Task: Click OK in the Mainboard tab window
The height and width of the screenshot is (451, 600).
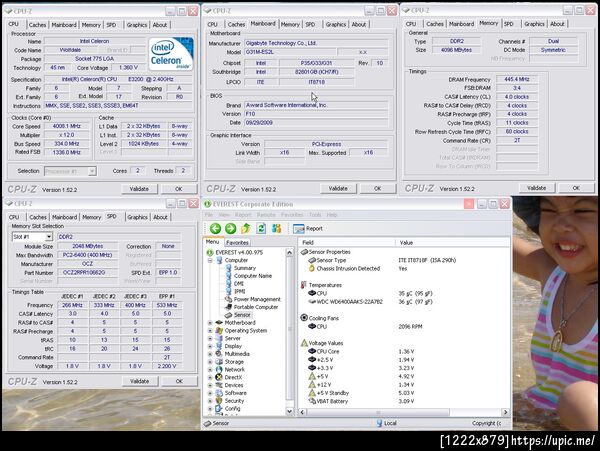Action: coord(377,189)
